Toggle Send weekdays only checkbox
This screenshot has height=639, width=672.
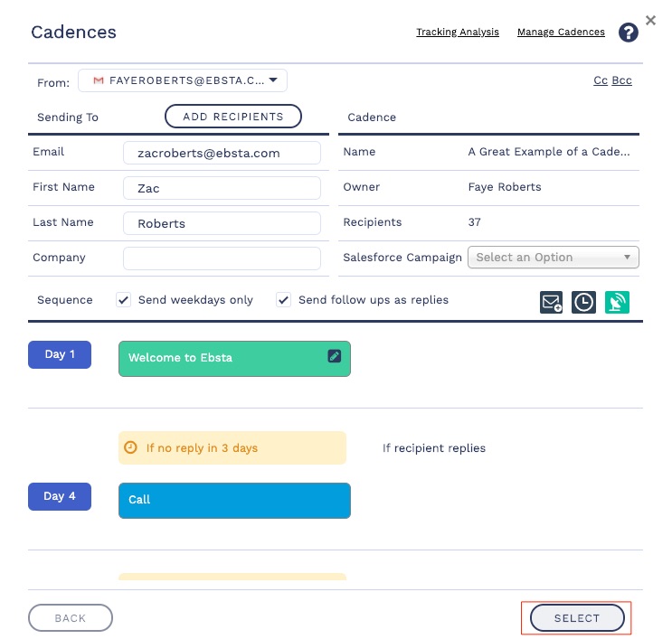[x=125, y=300]
